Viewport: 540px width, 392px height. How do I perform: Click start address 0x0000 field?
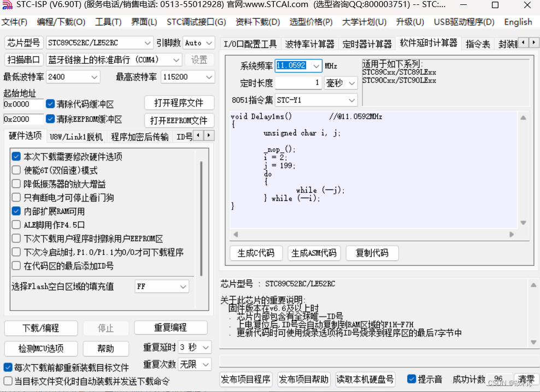[23, 104]
